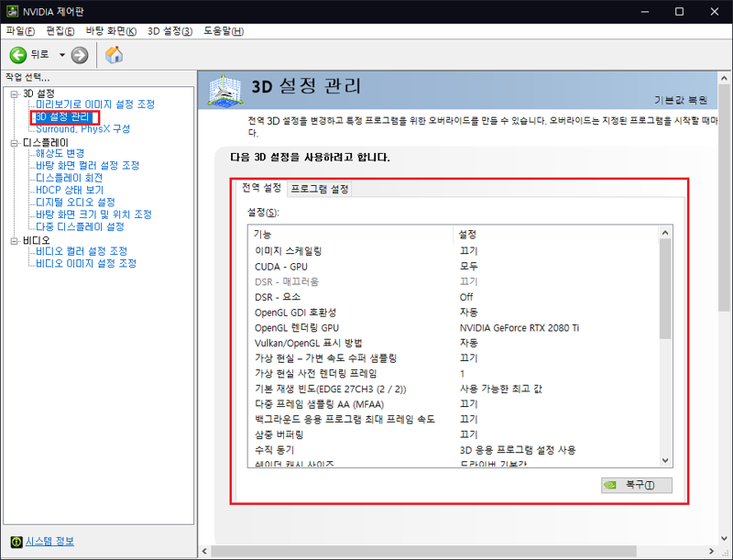Viewport: 733px width, 560px height.
Task: Select DSR - 요소 setting row
Action: coord(455,297)
